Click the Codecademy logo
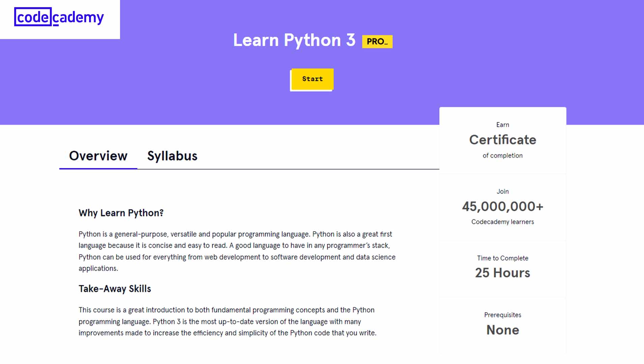Image resolution: width=644 pixels, height=364 pixels. pyautogui.click(x=59, y=17)
